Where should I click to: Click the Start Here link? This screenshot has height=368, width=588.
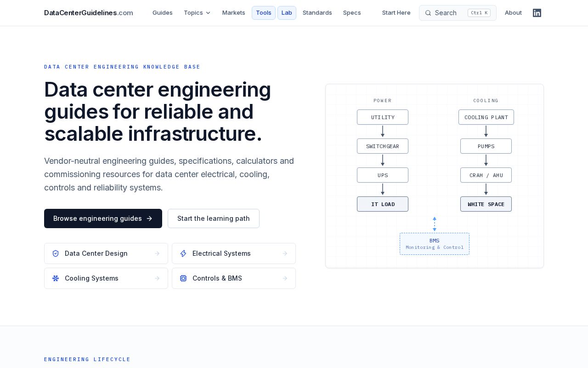[x=396, y=13]
